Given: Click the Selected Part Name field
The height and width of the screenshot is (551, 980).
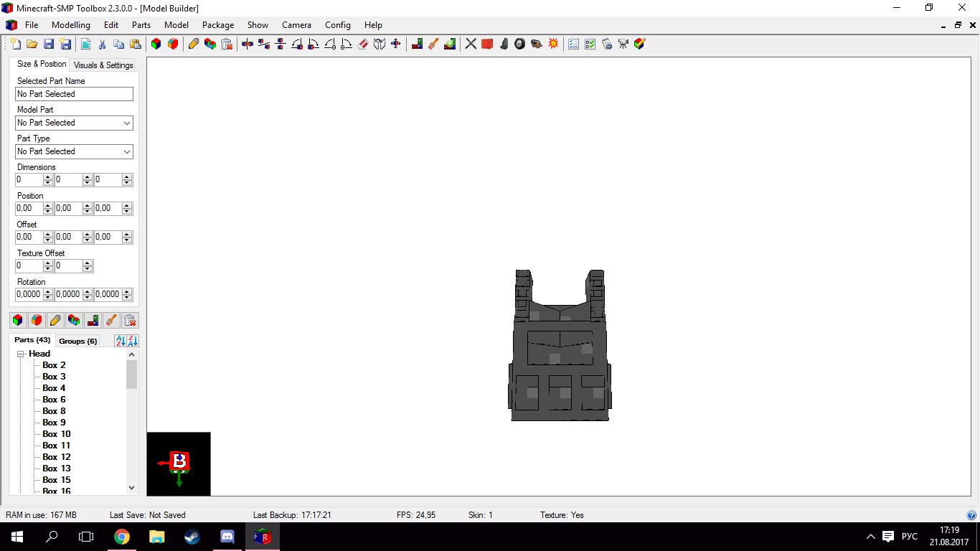Looking at the screenshot, I should 75,94.
